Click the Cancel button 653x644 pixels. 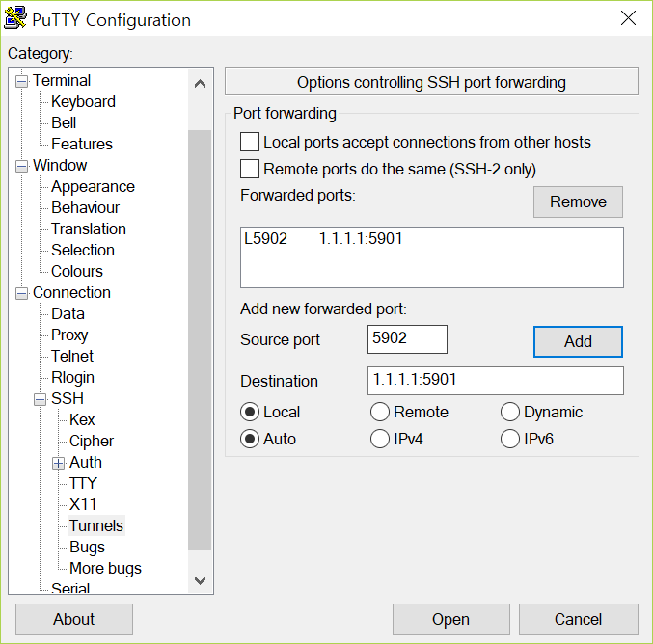point(578,620)
